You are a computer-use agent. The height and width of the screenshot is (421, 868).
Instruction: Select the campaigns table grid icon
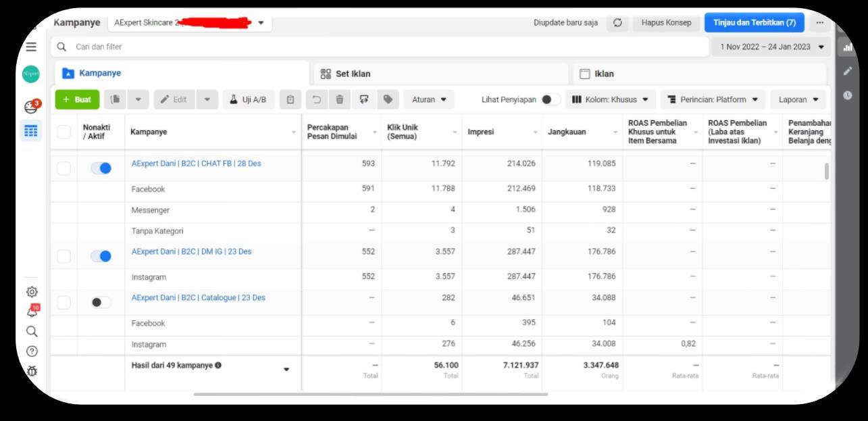(32, 130)
